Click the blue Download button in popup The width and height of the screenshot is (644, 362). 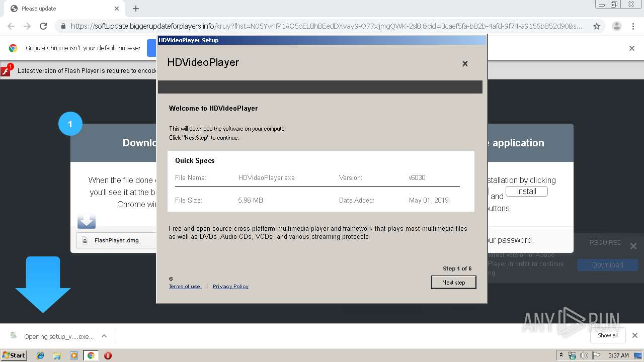pyautogui.click(x=607, y=265)
